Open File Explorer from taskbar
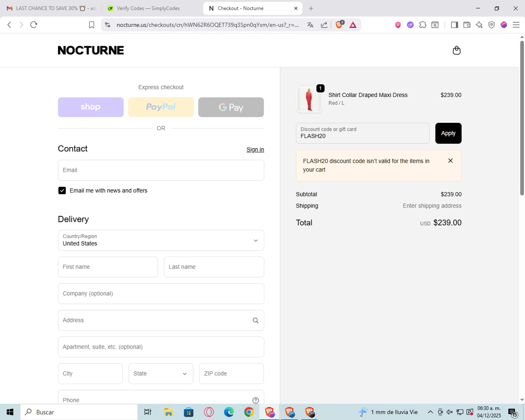The height and width of the screenshot is (420, 525). [x=168, y=412]
